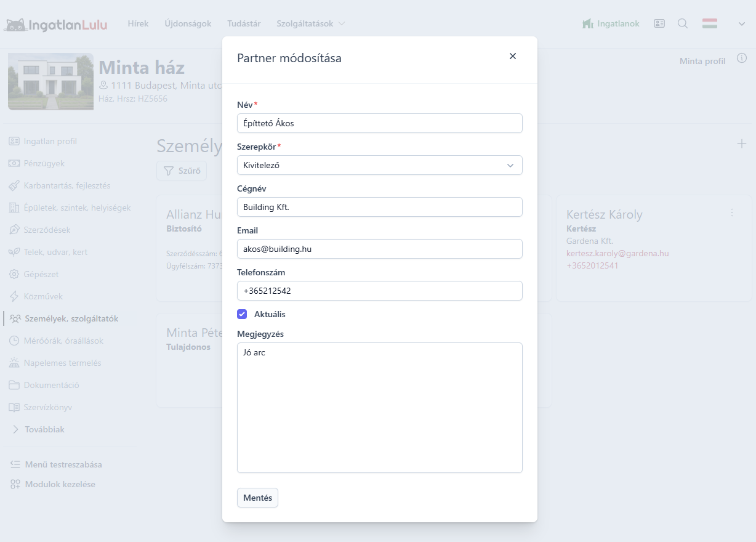This screenshot has width=756, height=542.
Task: Click the Cégnév input field
Action: (x=380, y=207)
